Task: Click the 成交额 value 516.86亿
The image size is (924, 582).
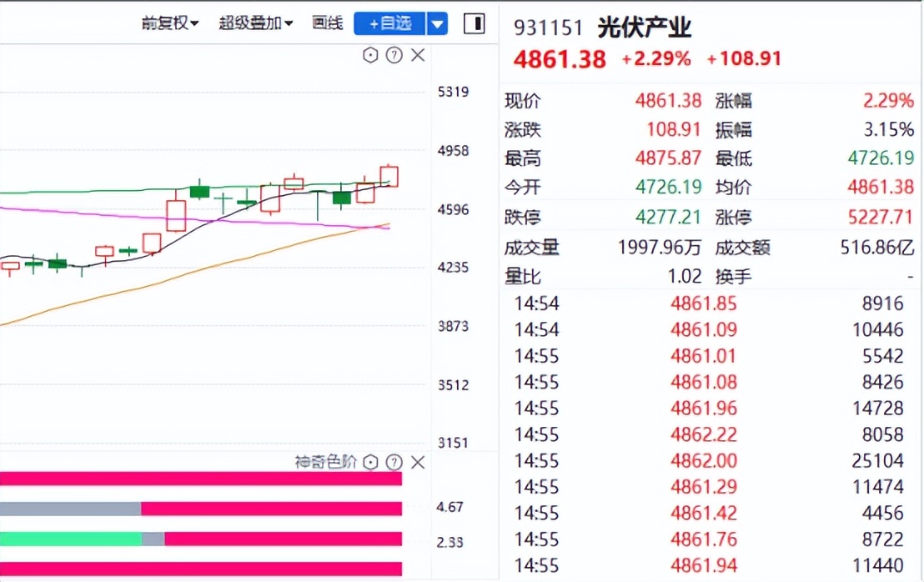Action: [876, 248]
